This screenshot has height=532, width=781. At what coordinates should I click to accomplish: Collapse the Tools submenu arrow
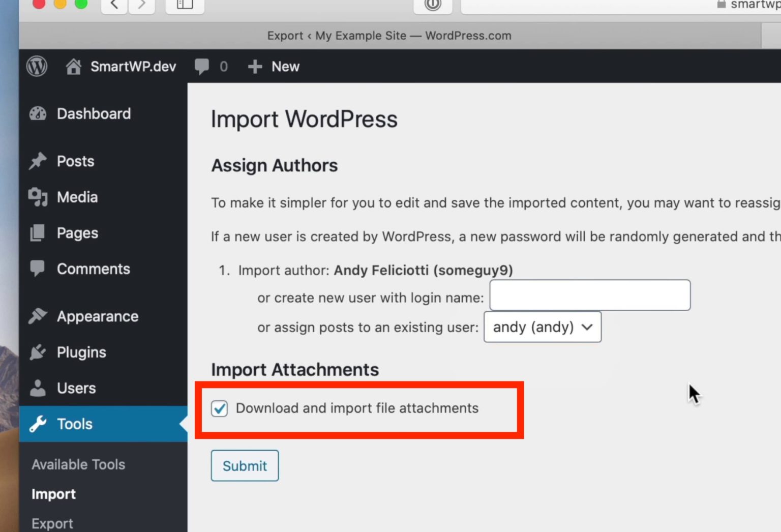182,424
